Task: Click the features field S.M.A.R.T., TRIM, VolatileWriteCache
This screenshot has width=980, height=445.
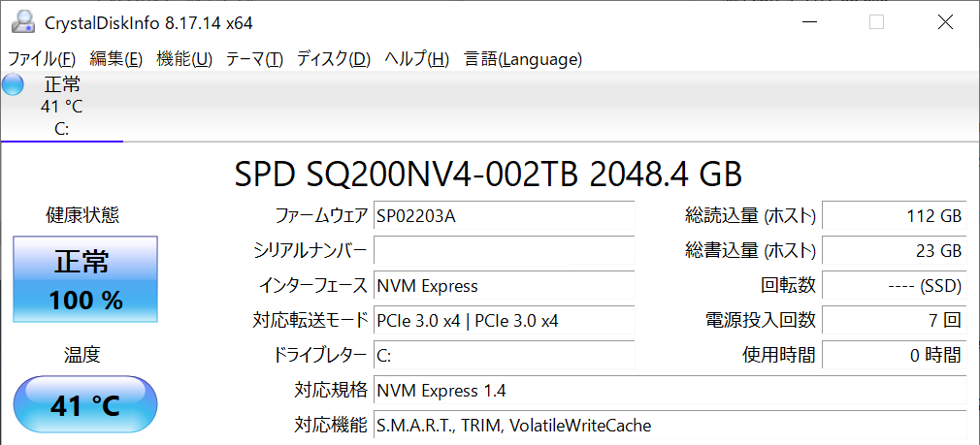Action: 670,426
